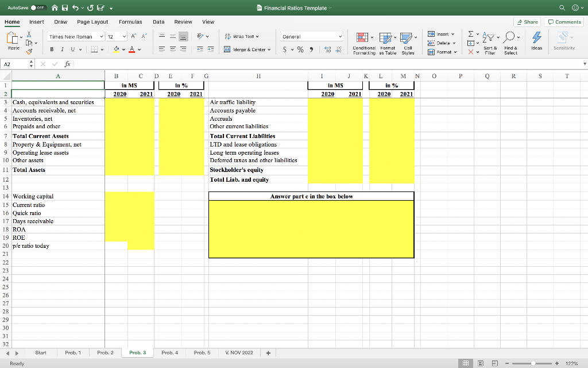Switch to the Formulas ribbon tab
588x368 pixels.
(x=130, y=21)
